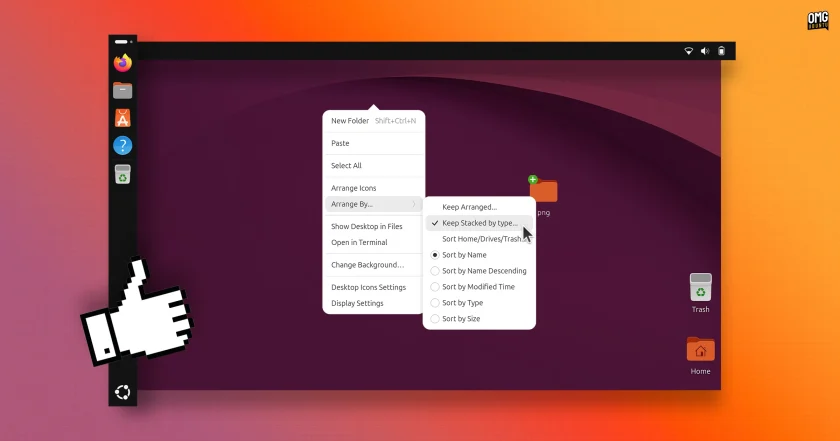The width and height of the screenshot is (840, 441).
Task: Click the battery indicator icon
Action: pos(722,51)
